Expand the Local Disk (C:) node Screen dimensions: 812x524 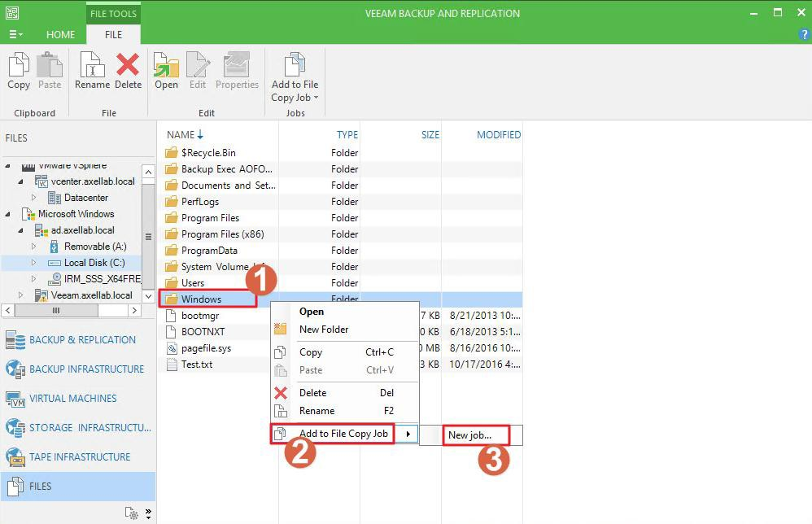34,263
